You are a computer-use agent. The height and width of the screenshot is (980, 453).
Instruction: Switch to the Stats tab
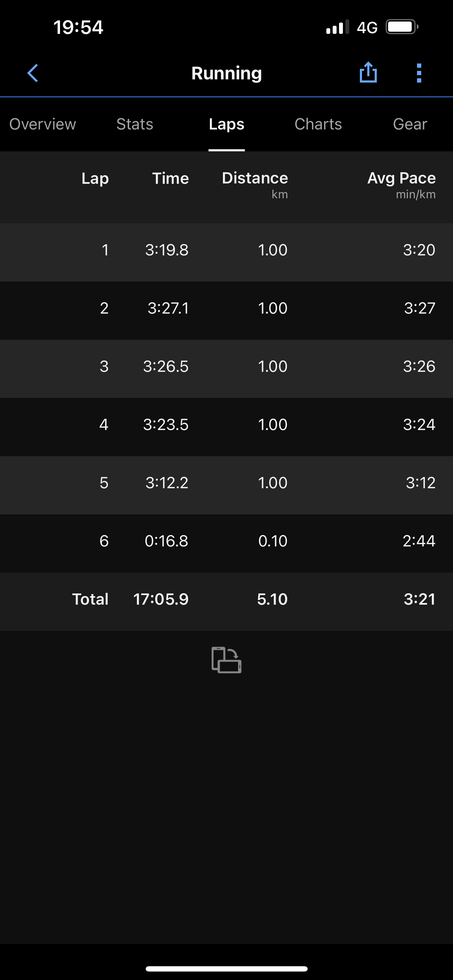tap(135, 124)
